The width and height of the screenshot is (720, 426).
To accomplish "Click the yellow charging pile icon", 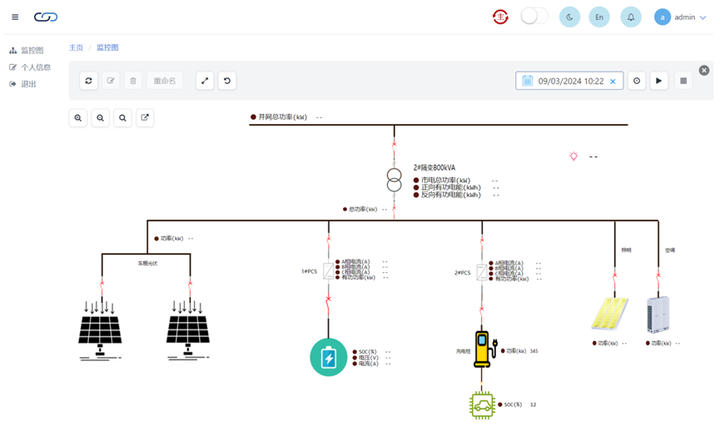I will pyautogui.click(x=485, y=349).
